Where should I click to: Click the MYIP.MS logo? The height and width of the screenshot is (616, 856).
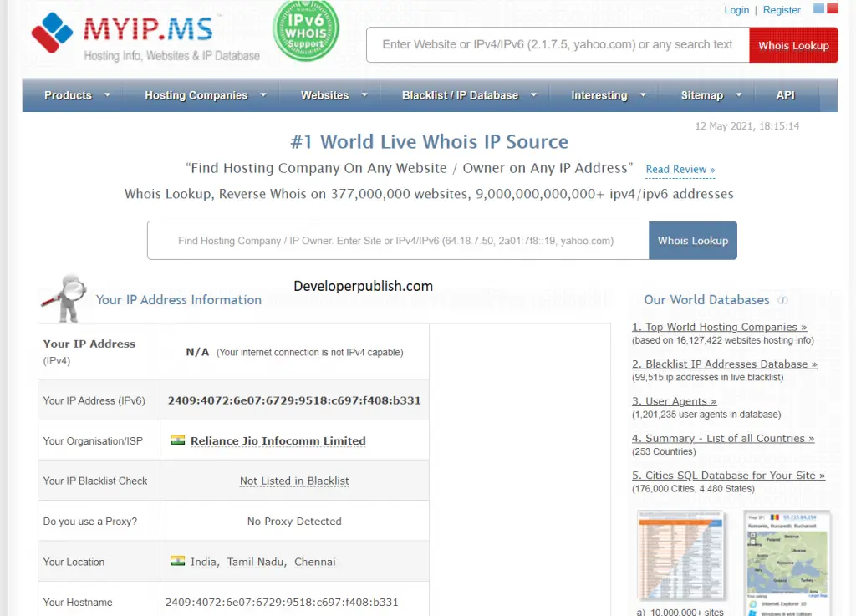(x=145, y=35)
